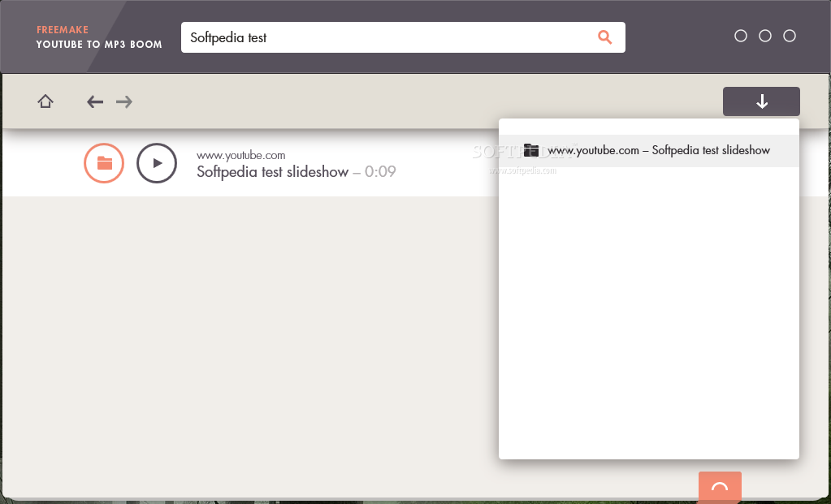Click the www.youtube.com source label in results
The height and width of the screenshot is (504, 831).
[x=241, y=155]
